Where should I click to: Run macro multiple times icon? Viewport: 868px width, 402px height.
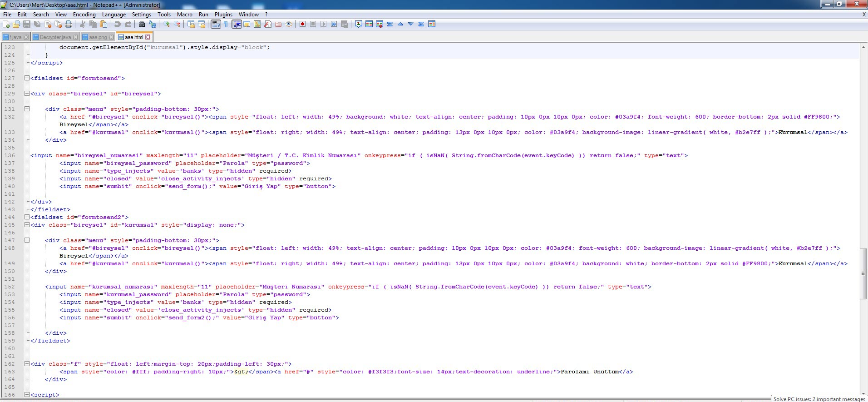[334, 24]
